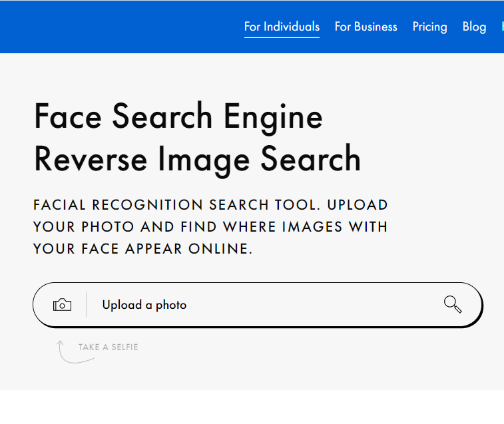
Task: Click the cut-off nav item after Blog
Action: point(501,27)
